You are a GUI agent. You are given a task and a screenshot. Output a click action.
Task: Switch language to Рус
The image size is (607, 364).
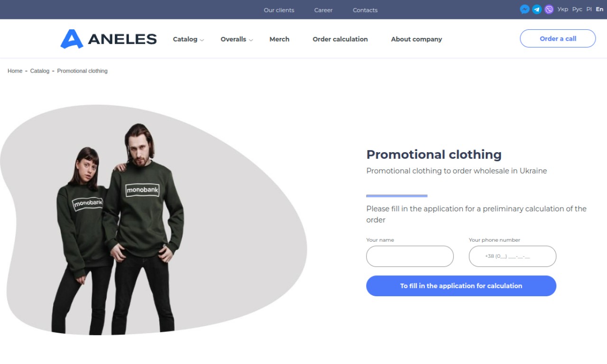577,9
